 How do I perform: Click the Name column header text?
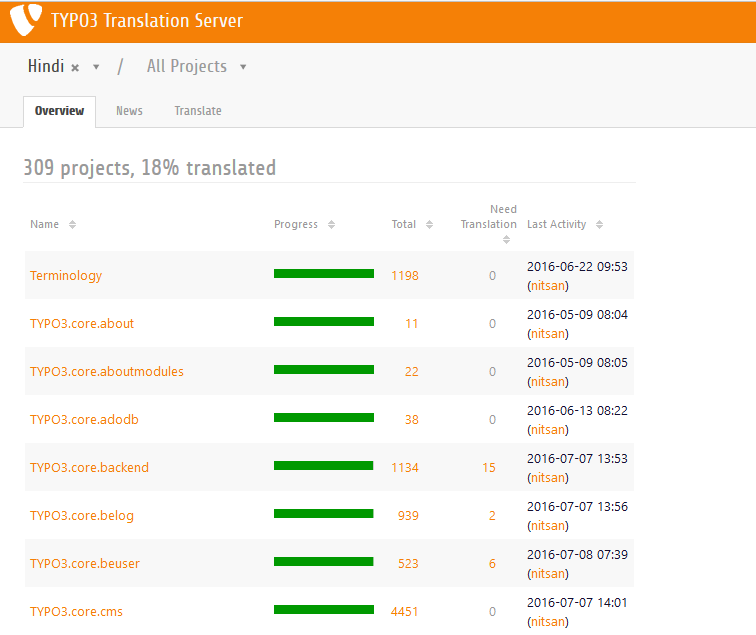[x=44, y=224]
